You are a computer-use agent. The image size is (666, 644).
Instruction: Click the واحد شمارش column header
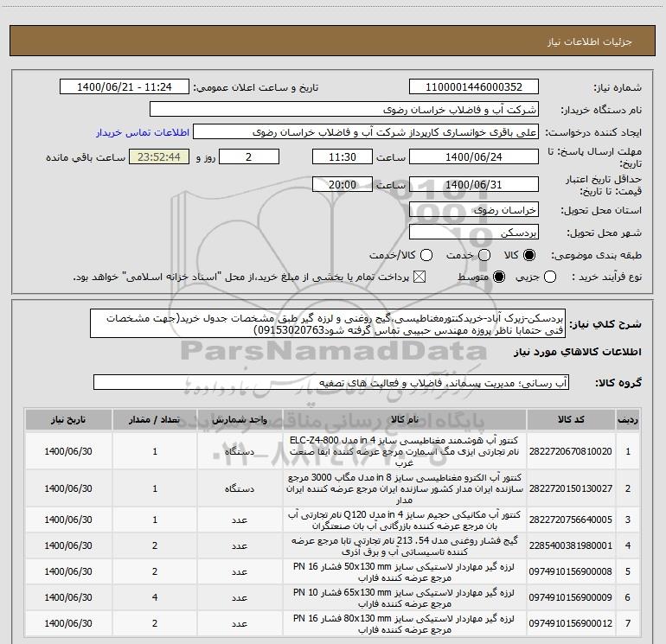pos(240,420)
